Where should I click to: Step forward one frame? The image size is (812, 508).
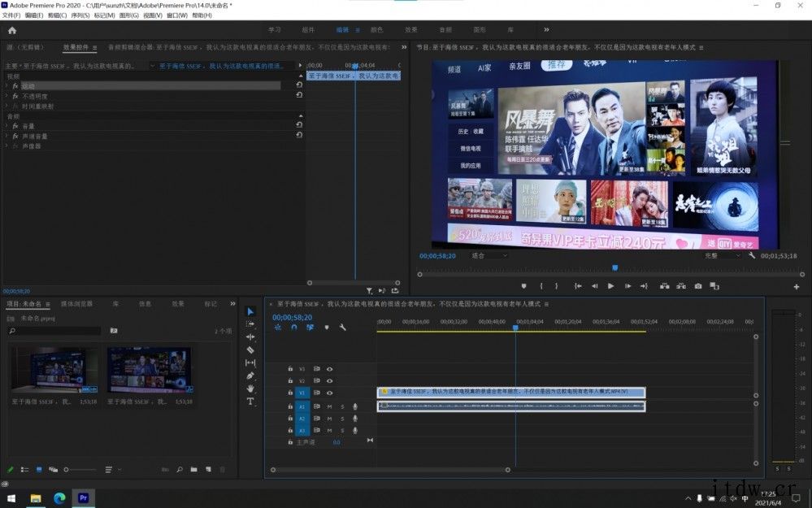(627, 286)
